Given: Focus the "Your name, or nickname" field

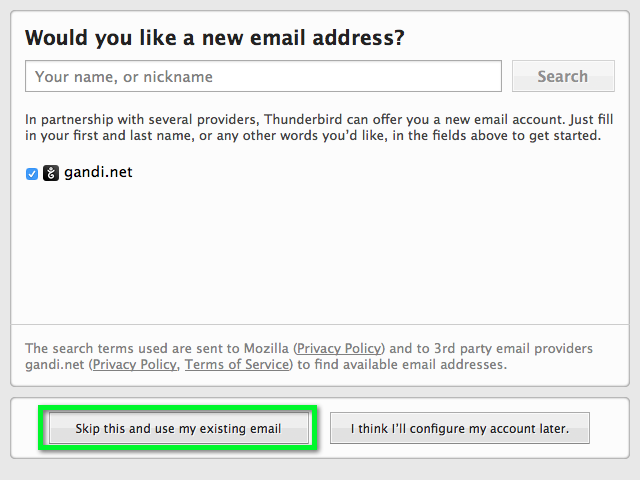Looking at the screenshot, I should (x=263, y=76).
